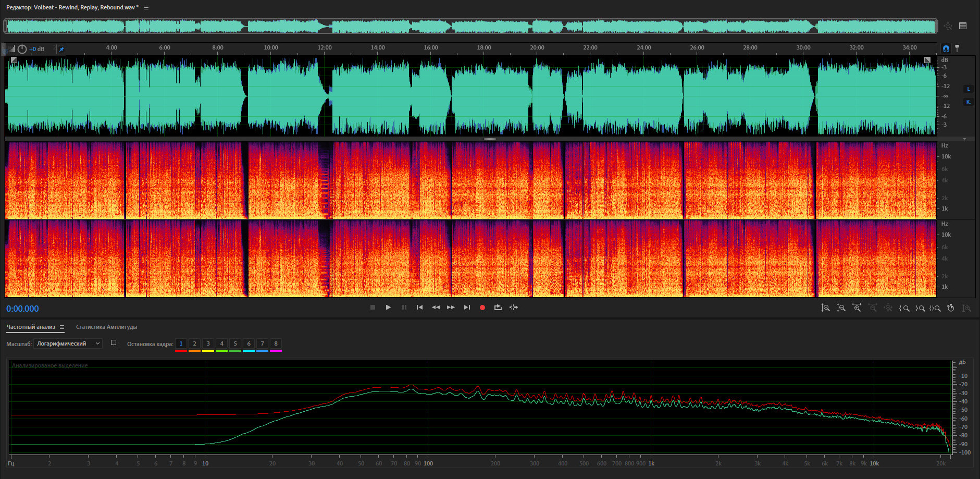Click the signal level bars icon in HUD
The width and height of the screenshot is (980, 479).
point(11,49)
